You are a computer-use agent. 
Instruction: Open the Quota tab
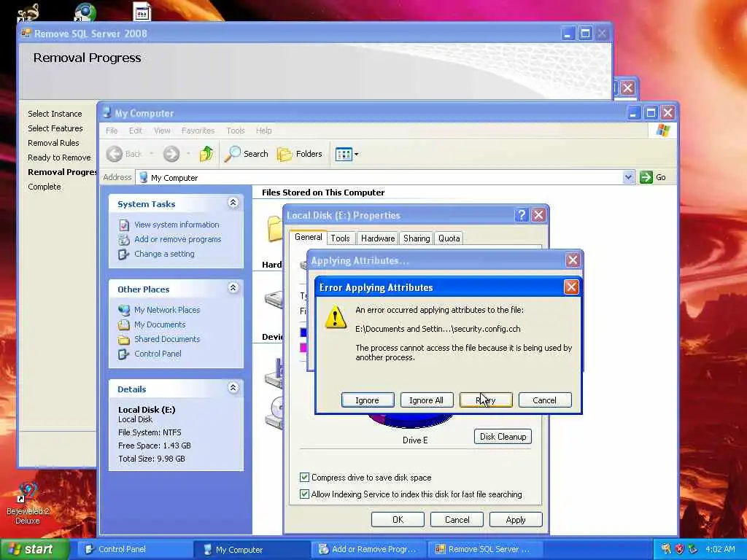coord(449,238)
